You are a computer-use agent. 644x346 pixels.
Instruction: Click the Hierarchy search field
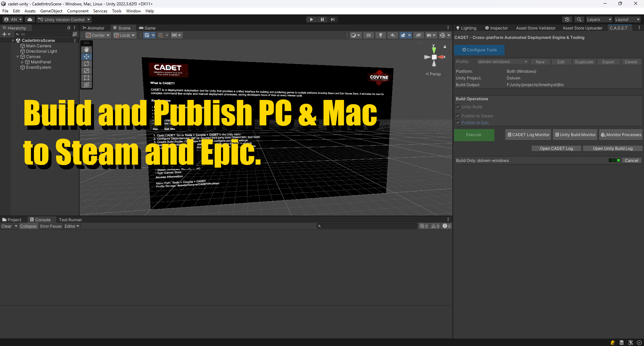(43, 34)
